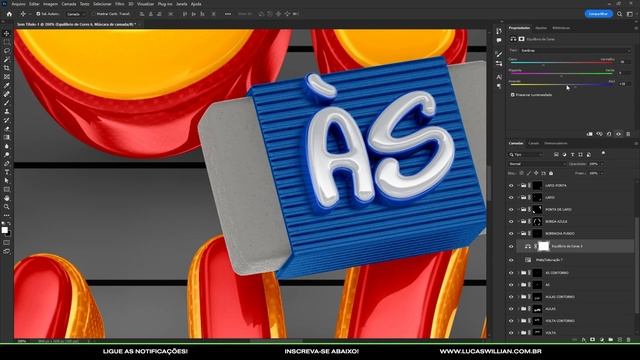Screen dimensions: 640x360
Task: Click the Ciano-Vermelho slider track
Action: [x=562, y=63]
